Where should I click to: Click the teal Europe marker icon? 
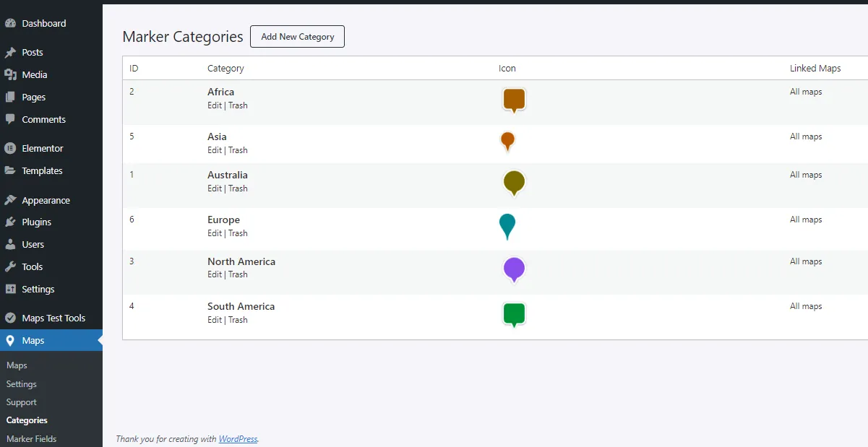[507, 227]
